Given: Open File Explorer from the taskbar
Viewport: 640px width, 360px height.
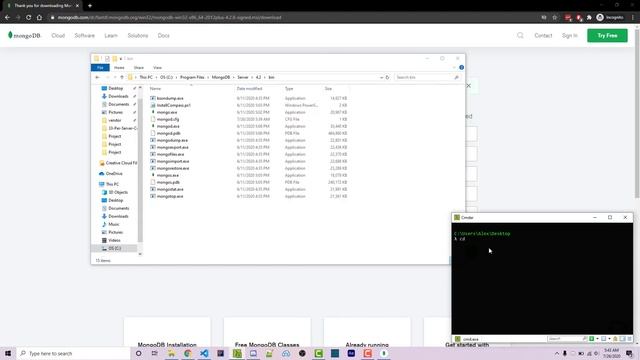Looking at the screenshot, I should coord(171,353).
